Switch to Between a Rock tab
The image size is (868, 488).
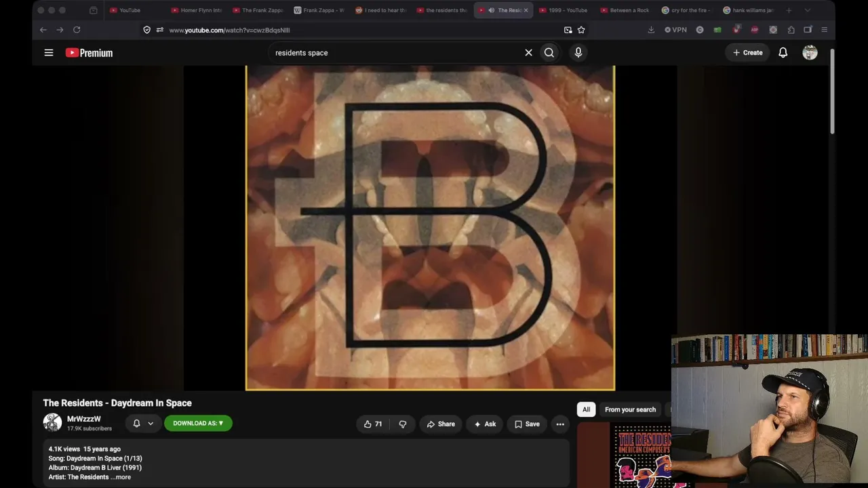click(625, 10)
